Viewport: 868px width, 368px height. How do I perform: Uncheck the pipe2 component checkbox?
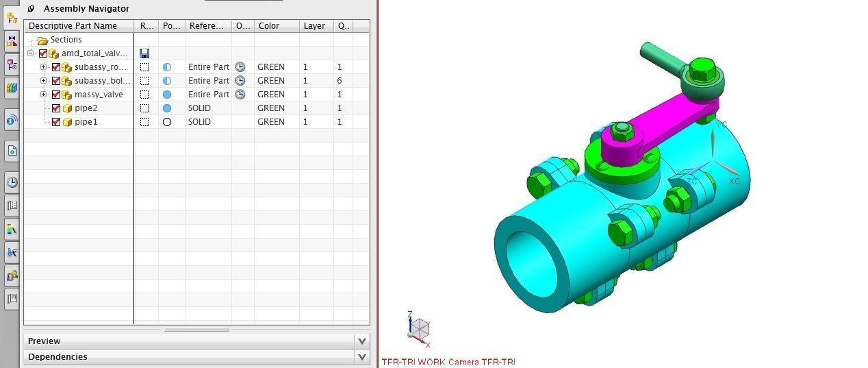56,108
